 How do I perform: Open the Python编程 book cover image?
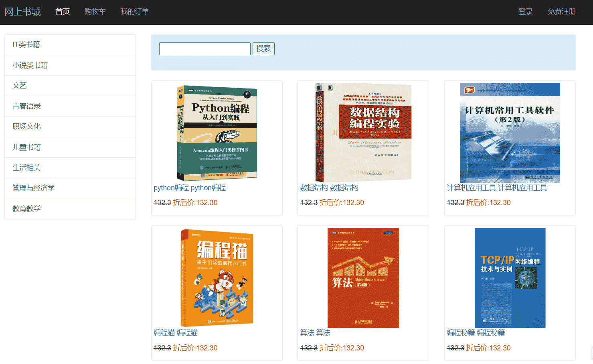tap(217, 133)
